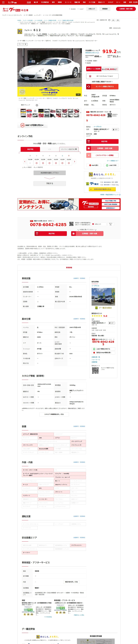Click お気に入り header button
Image resolution: width=138 pixels, height=644 pixels.
[x=92, y=9]
